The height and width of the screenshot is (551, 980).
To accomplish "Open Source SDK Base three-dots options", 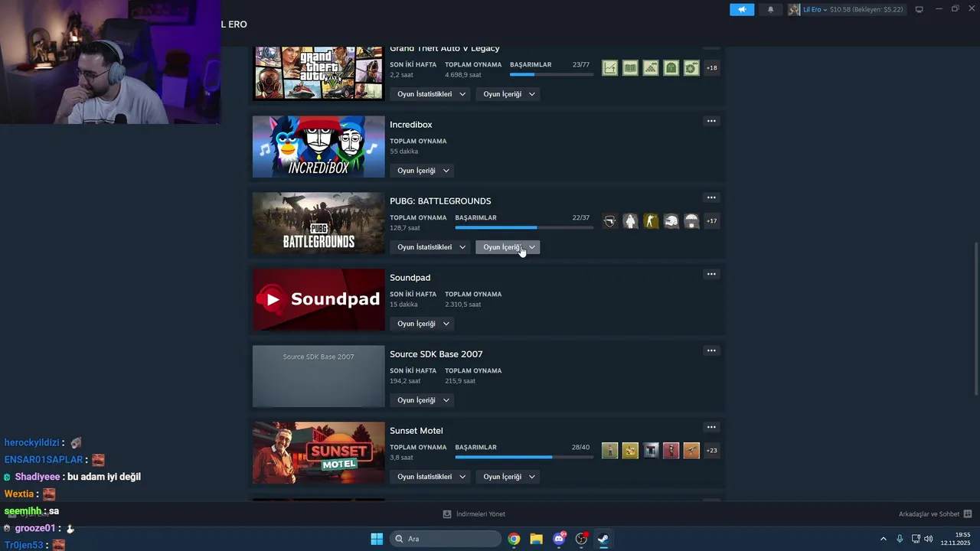I will point(711,350).
